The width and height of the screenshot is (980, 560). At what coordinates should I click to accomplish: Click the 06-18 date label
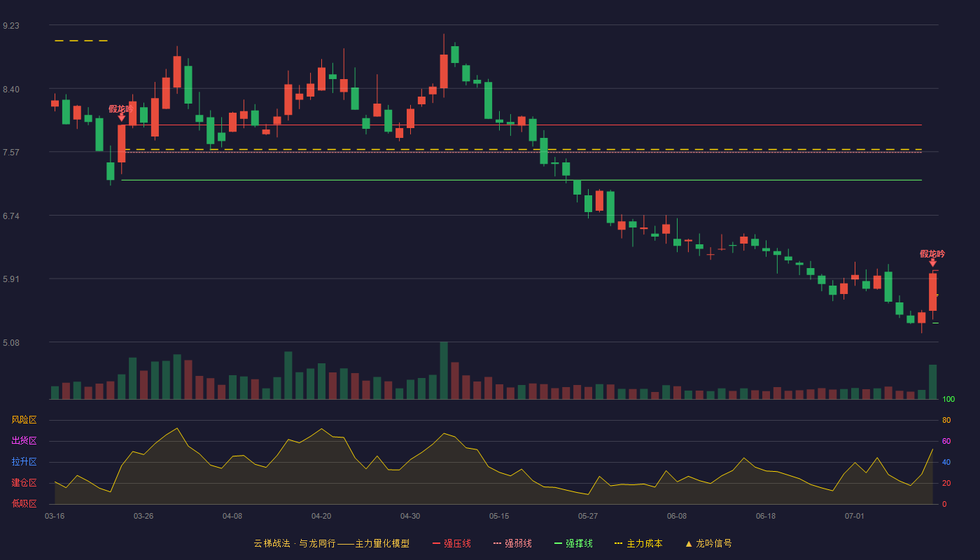coord(766,516)
